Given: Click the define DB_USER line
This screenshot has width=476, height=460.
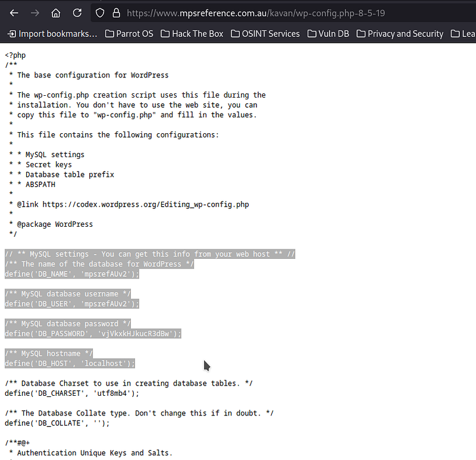Looking at the screenshot, I should [x=72, y=303].
